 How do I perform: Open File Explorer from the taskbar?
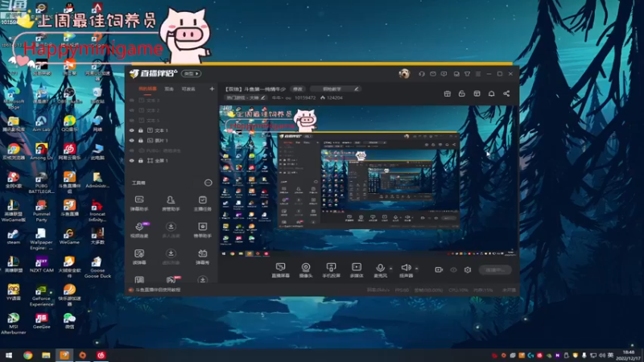point(46,355)
